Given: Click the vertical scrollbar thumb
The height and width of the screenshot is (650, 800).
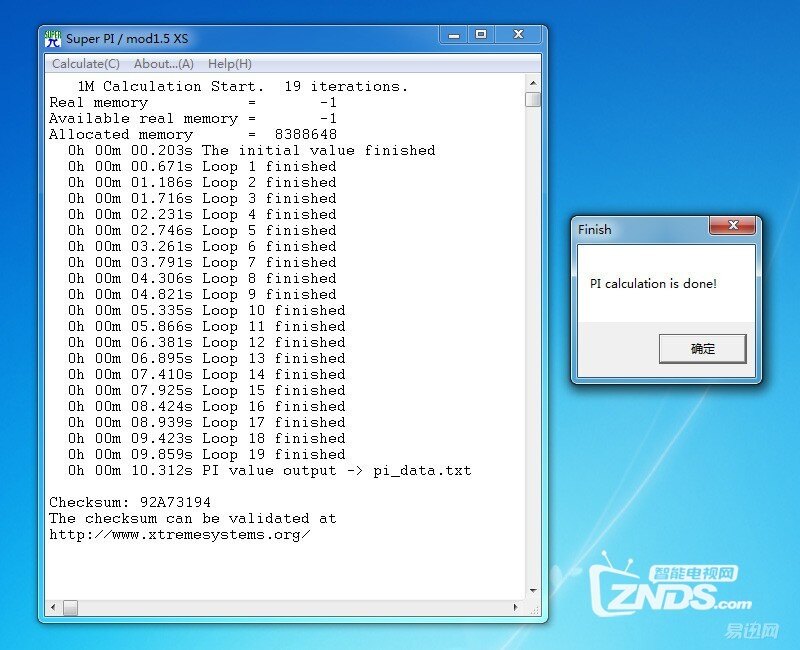Looking at the screenshot, I should (x=533, y=99).
